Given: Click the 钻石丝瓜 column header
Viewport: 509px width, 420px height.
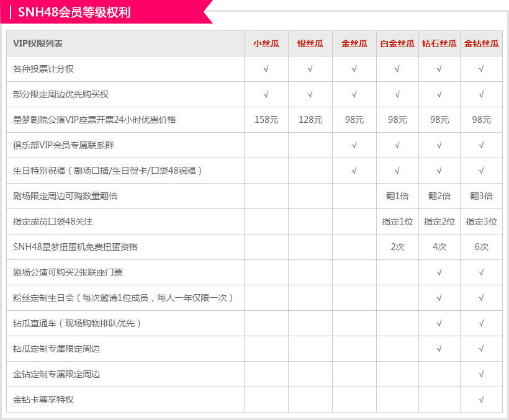Looking at the screenshot, I should click(x=439, y=43).
